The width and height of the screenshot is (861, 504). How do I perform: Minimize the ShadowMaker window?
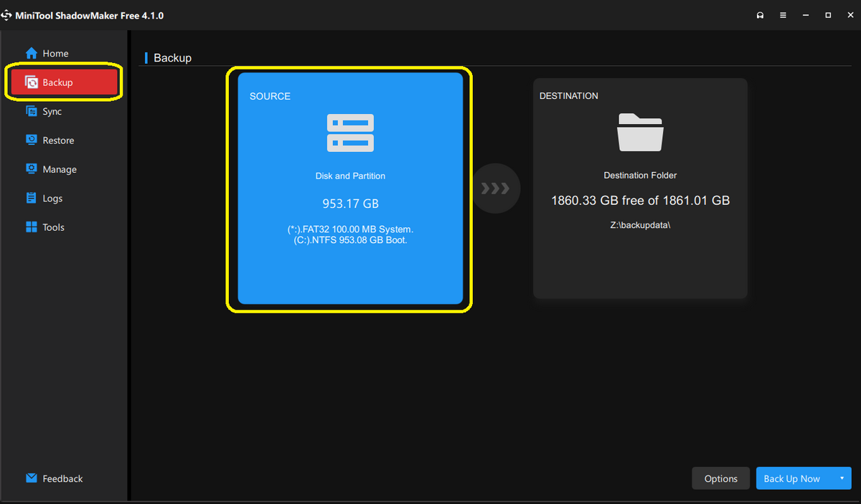point(806,15)
